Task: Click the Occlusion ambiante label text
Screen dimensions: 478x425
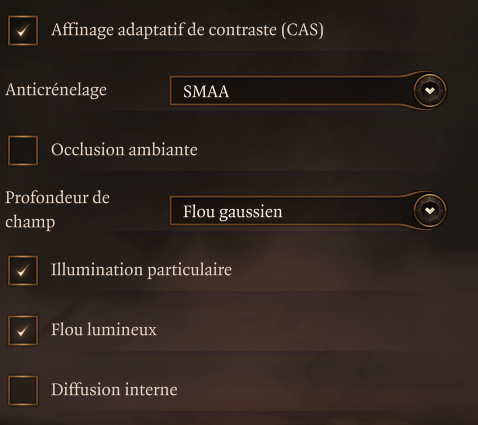Action: point(124,150)
